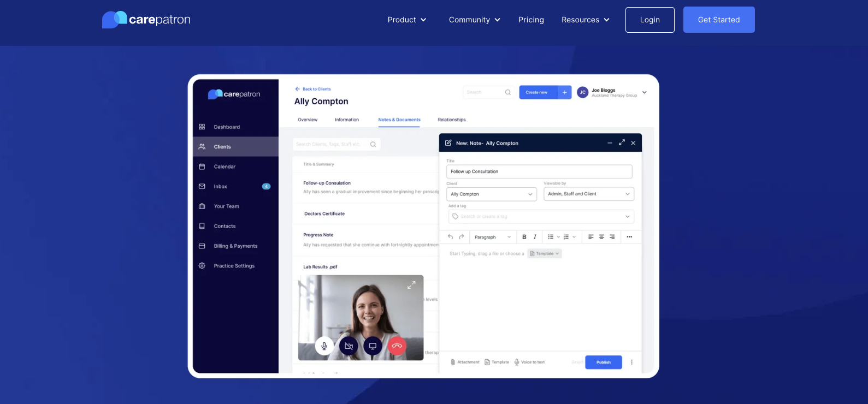Toggle the camera in video call
This screenshot has width=868, height=404.
click(x=349, y=346)
